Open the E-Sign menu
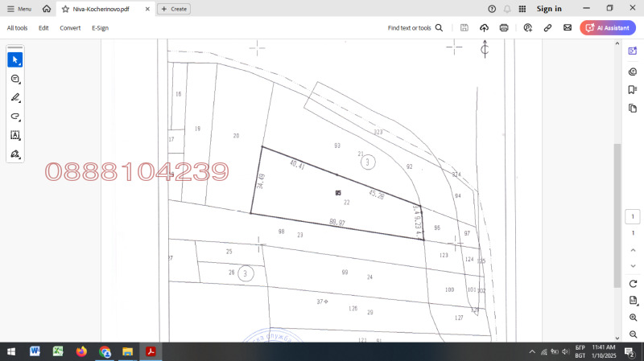Viewport: 644px width, 361px height. pos(100,28)
